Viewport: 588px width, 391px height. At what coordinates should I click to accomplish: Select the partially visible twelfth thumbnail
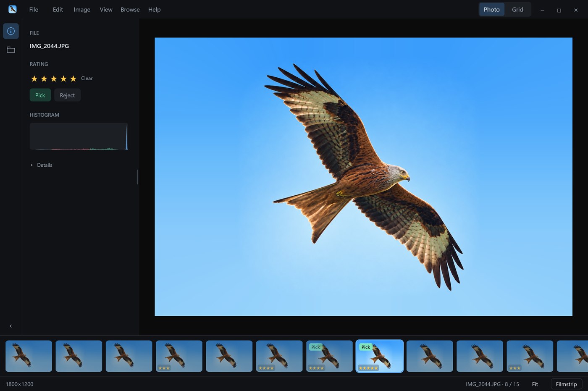(x=572, y=356)
